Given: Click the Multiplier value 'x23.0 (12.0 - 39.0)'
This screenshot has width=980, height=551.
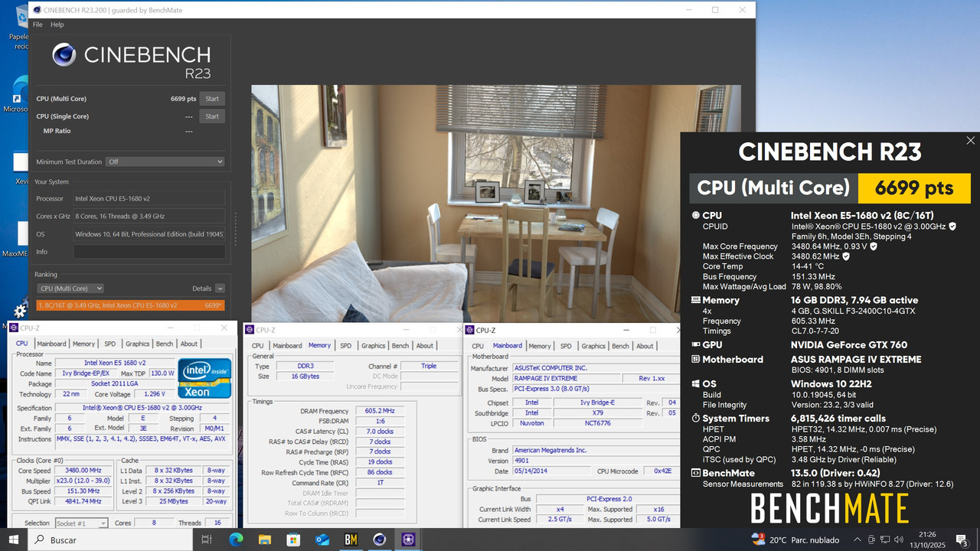Looking at the screenshot, I should (83, 481).
